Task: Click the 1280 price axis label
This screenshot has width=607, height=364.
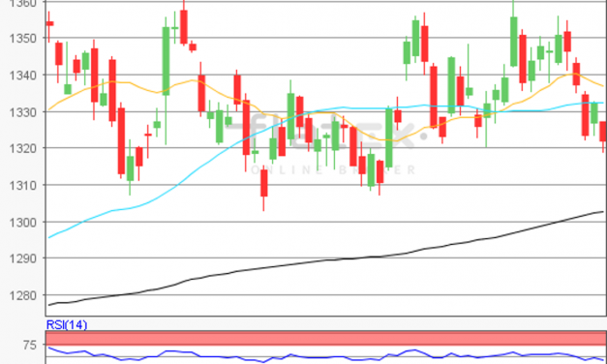Action: click(24, 295)
